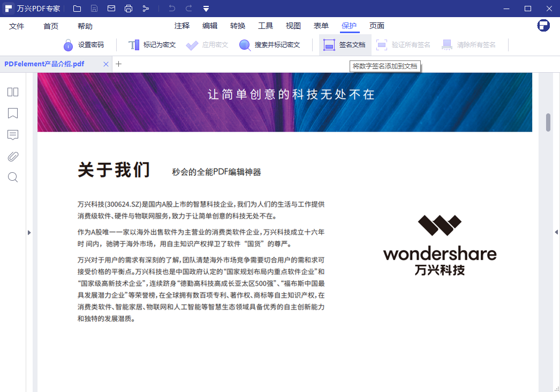Expand the quick access toolbar dropdown arrow
This screenshot has width=560, height=392.
[206, 9]
